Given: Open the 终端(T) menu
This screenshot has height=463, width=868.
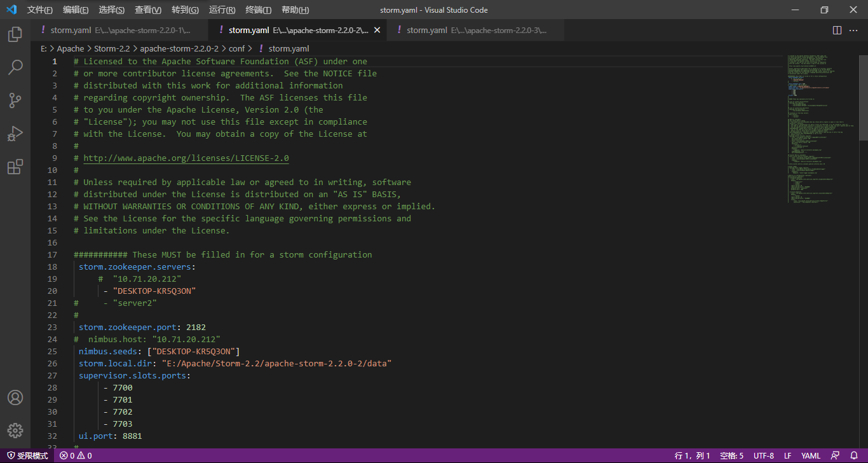Looking at the screenshot, I should click(258, 10).
